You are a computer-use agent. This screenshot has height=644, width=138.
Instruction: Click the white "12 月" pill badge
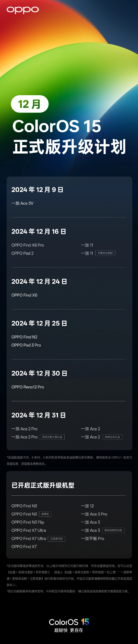click(x=30, y=104)
